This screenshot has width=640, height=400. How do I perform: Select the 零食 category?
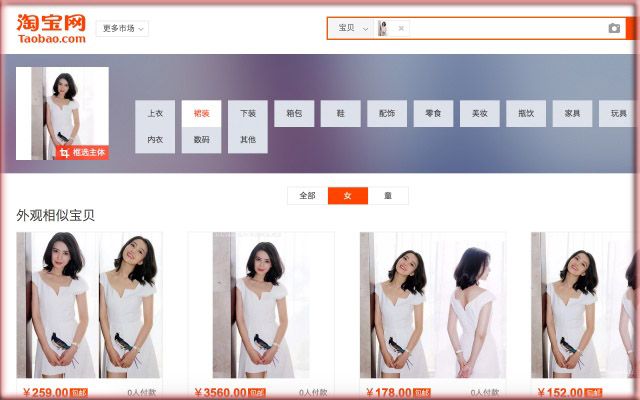433,113
